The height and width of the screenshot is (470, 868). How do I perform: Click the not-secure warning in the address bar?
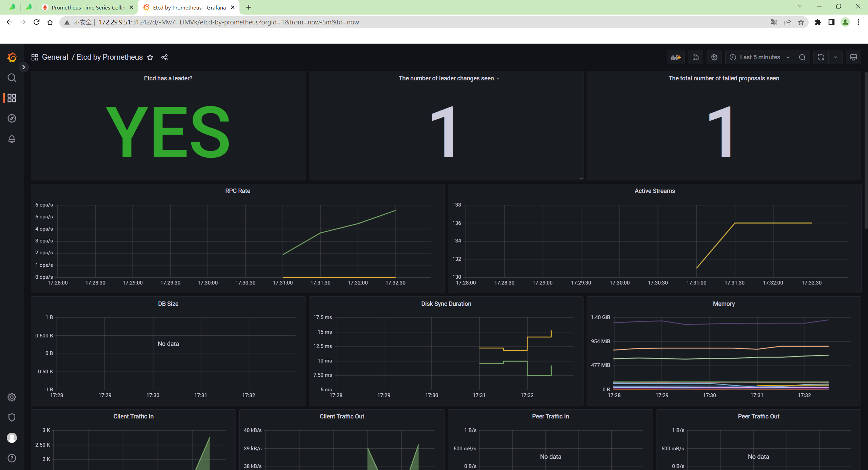pyautogui.click(x=78, y=22)
